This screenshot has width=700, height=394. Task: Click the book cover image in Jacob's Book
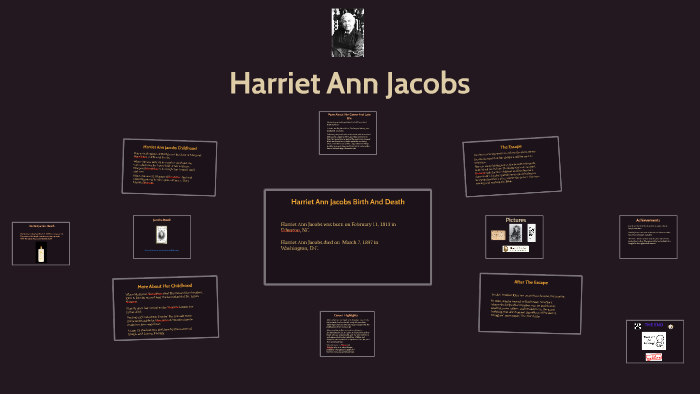pos(162,235)
